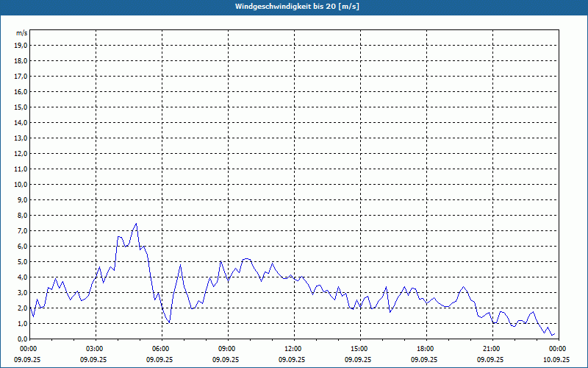Image resolution: width=588 pixels, height=368 pixels.
Task: Click the 2,0 y-axis label
Action: (x=21, y=308)
